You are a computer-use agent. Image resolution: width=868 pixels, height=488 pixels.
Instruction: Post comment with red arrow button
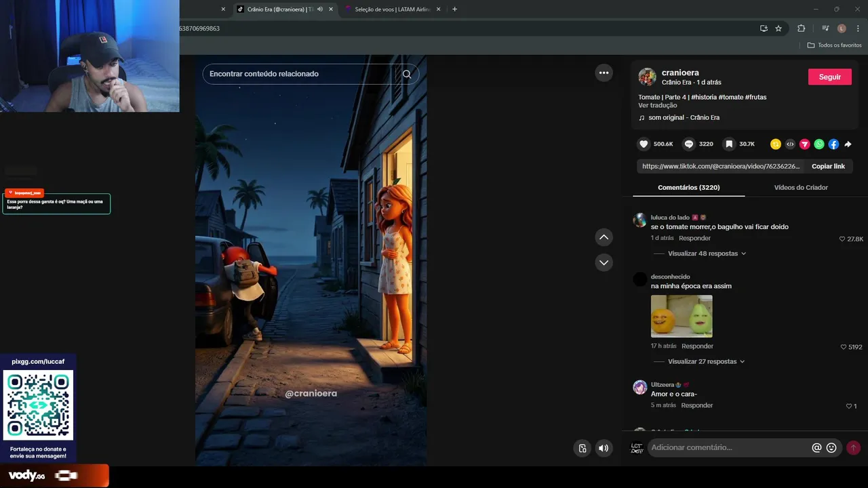pos(853,448)
